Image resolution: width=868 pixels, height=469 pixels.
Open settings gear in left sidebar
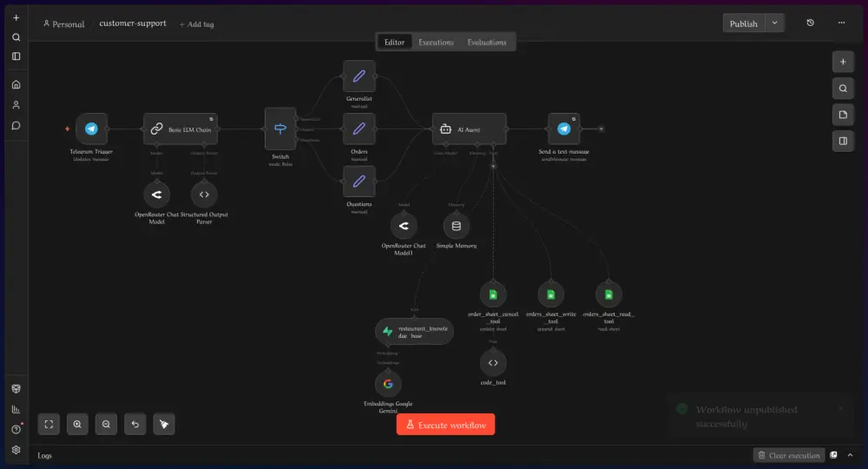16,450
